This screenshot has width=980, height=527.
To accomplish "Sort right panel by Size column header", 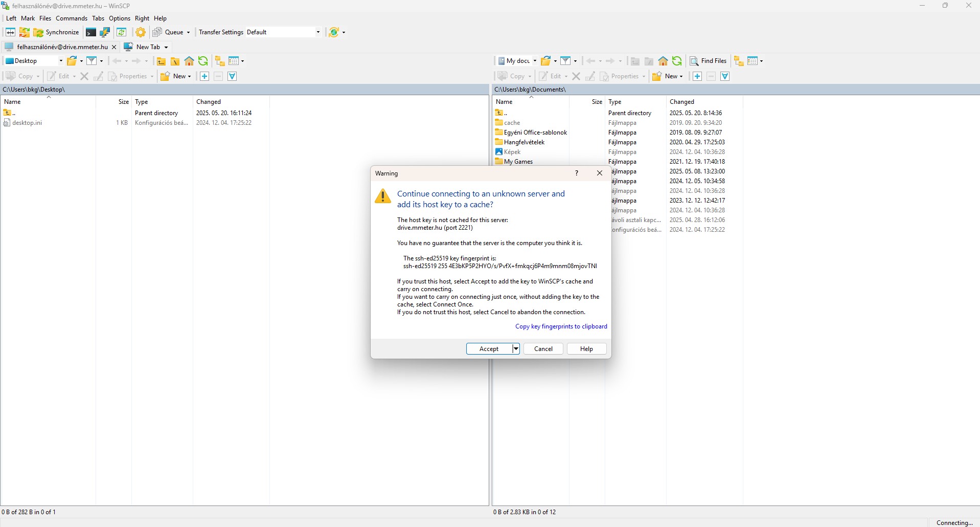I will pyautogui.click(x=587, y=102).
